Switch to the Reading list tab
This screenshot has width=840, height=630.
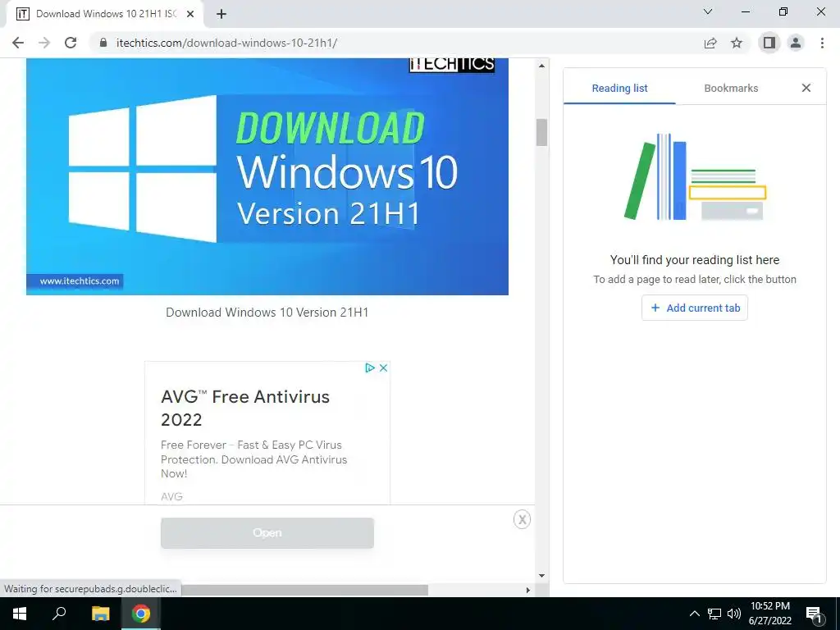pos(620,88)
